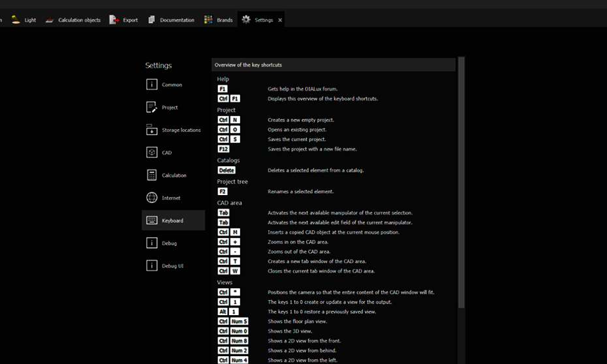Select Storage locations settings label
Image resolution: width=607 pixels, height=364 pixels.
(181, 130)
